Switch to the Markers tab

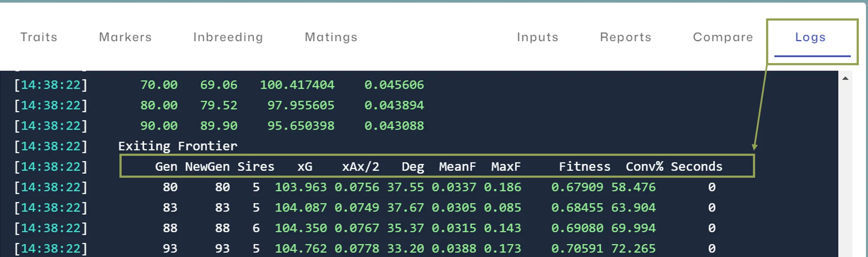coord(125,37)
